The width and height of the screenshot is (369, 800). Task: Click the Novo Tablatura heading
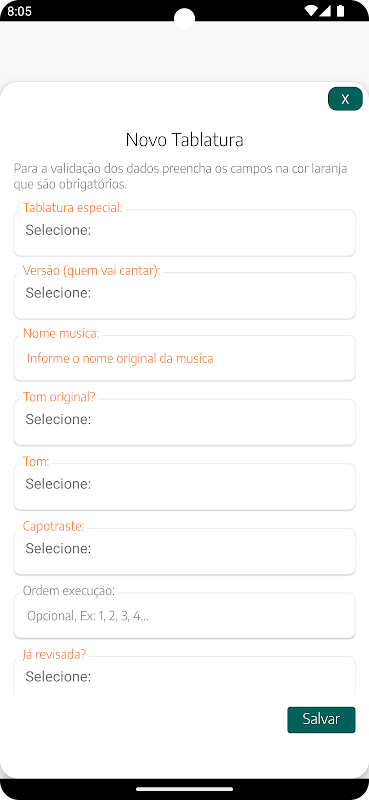(x=184, y=139)
